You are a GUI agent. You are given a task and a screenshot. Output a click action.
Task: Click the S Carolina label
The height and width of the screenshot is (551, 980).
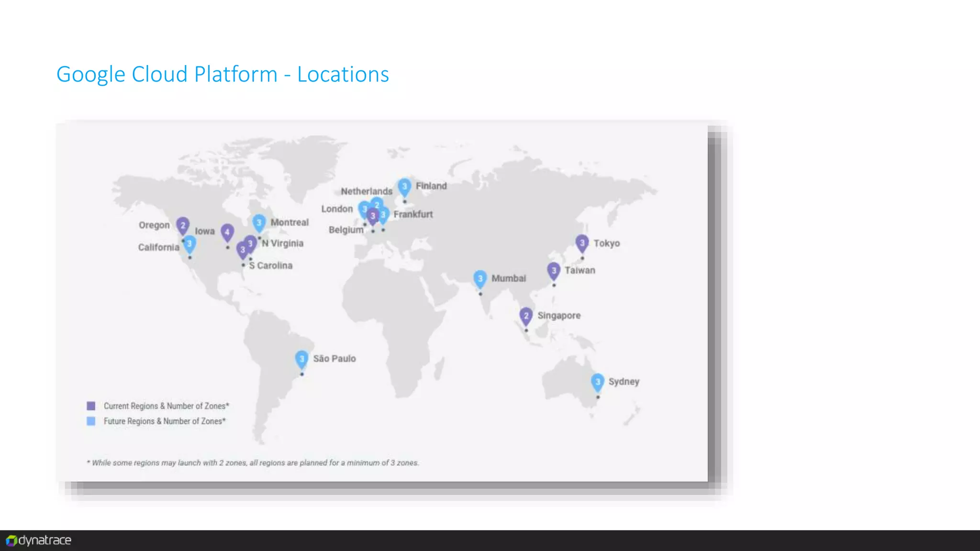tap(270, 265)
